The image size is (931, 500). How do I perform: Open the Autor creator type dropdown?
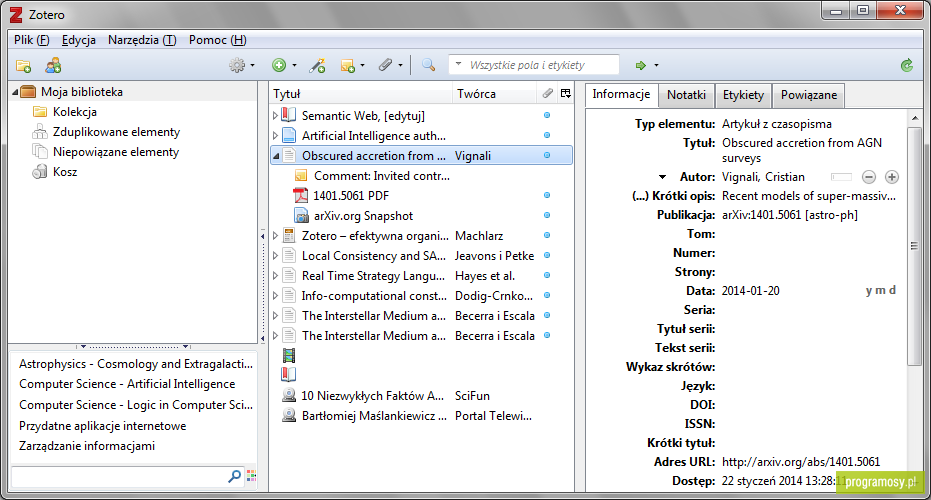tap(663, 177)
